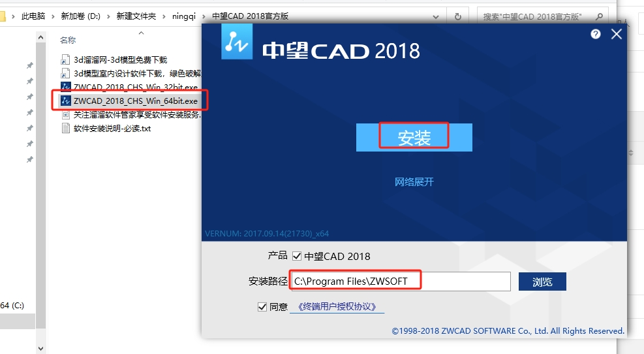Toggle the 中望CAD 2018 product checkbox
Screen dimensions: 644x354
[x=297, y=256]
